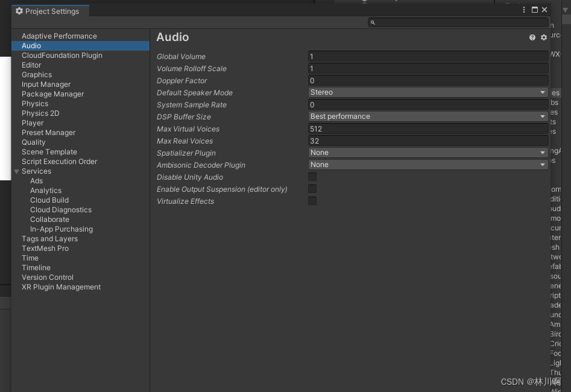Collapse the Services section

coord(17,171)
